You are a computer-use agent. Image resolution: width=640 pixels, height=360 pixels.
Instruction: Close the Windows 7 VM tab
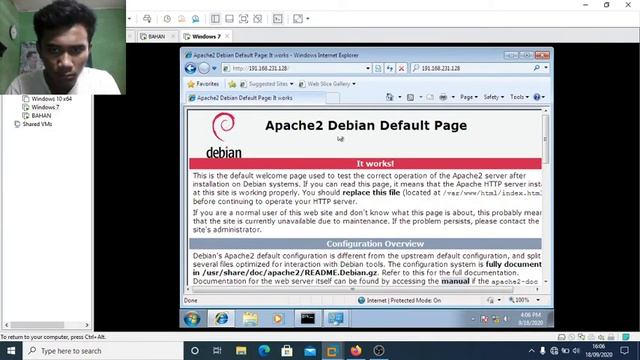(x=227, y=36)
